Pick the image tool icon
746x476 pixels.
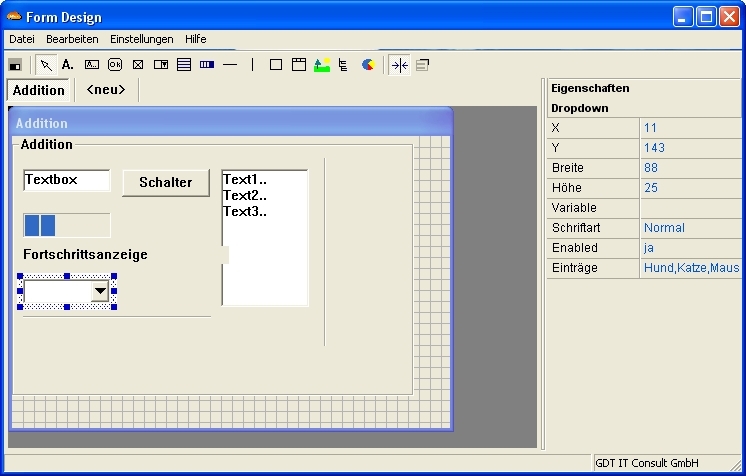[x=321, y=65]
